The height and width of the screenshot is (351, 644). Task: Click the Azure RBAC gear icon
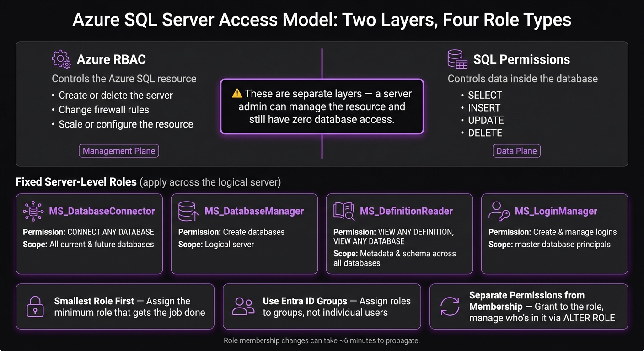click(x=61, y=59)
